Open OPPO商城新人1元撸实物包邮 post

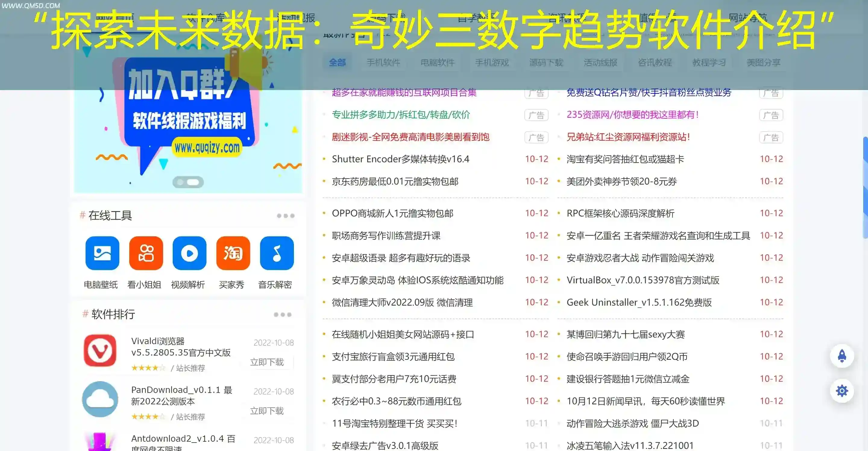pos(392,213)
